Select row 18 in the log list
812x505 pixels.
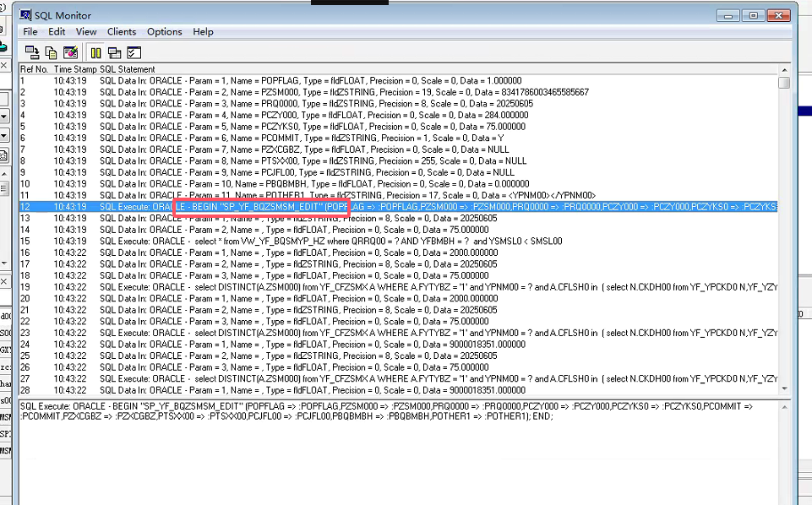click(398, 275)
